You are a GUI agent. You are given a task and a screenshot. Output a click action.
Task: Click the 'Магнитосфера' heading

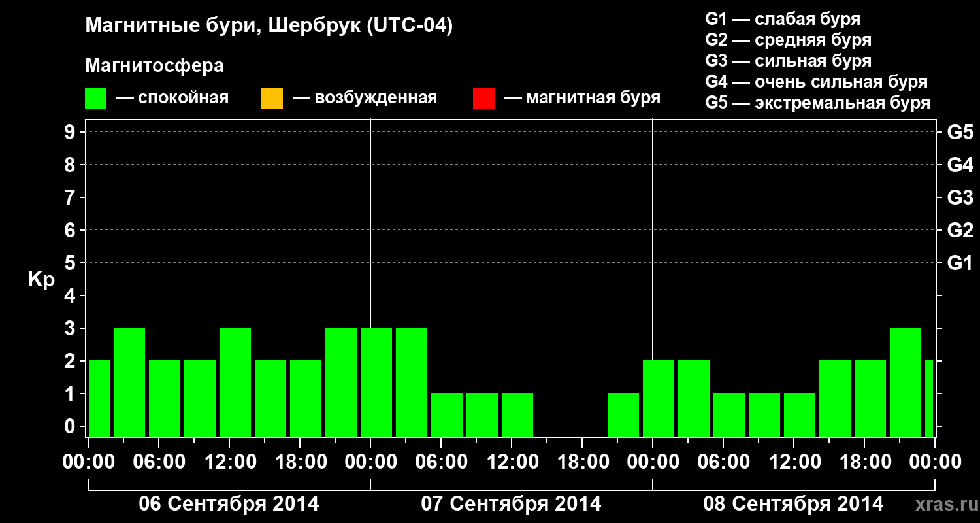[155, 66]
